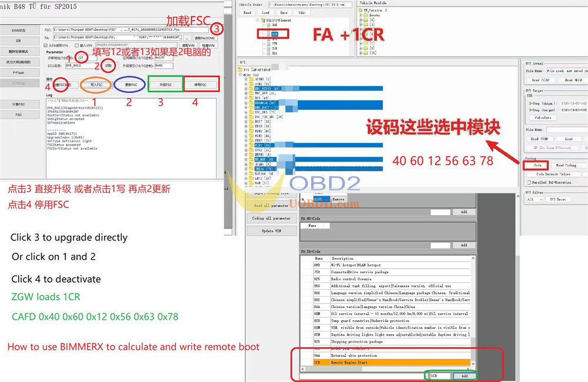
Task: Click the upgrade index field 0x01
Action: click(x=164, y=66)
